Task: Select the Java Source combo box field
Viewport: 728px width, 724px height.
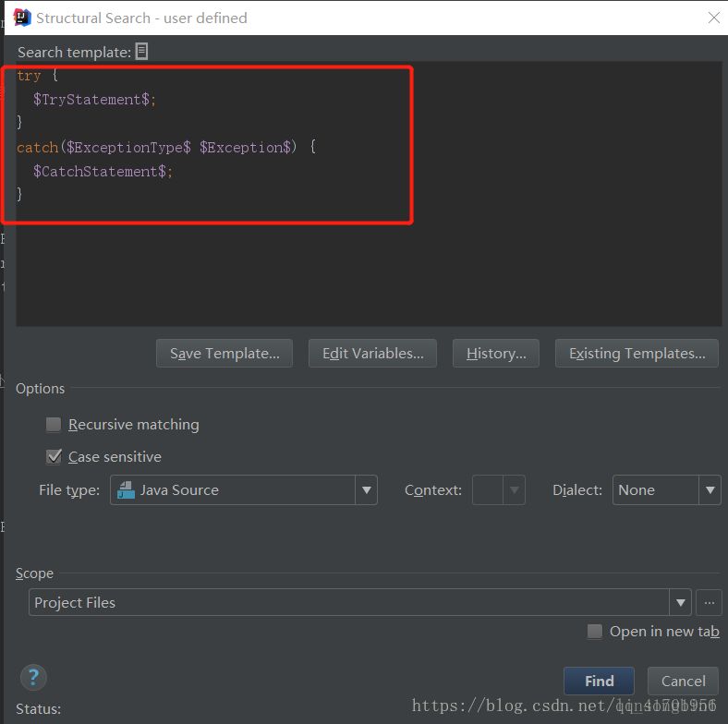Action: 244,490
